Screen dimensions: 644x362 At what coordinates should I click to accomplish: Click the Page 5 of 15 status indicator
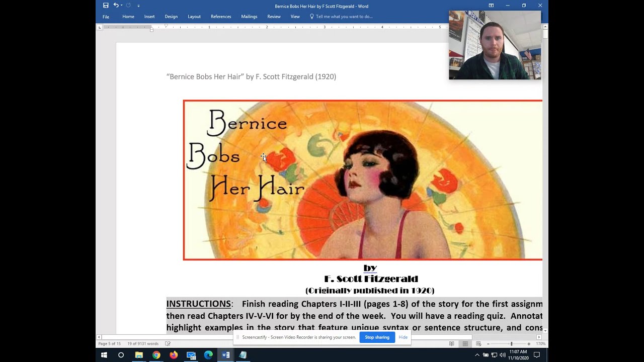pyautogui.click(x=109, y=344)
